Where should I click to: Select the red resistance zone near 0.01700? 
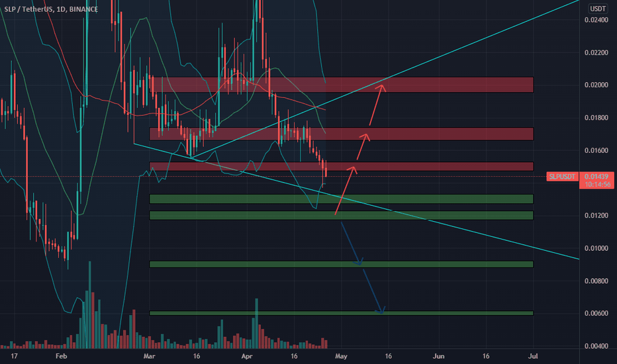(x=342, y=134)
